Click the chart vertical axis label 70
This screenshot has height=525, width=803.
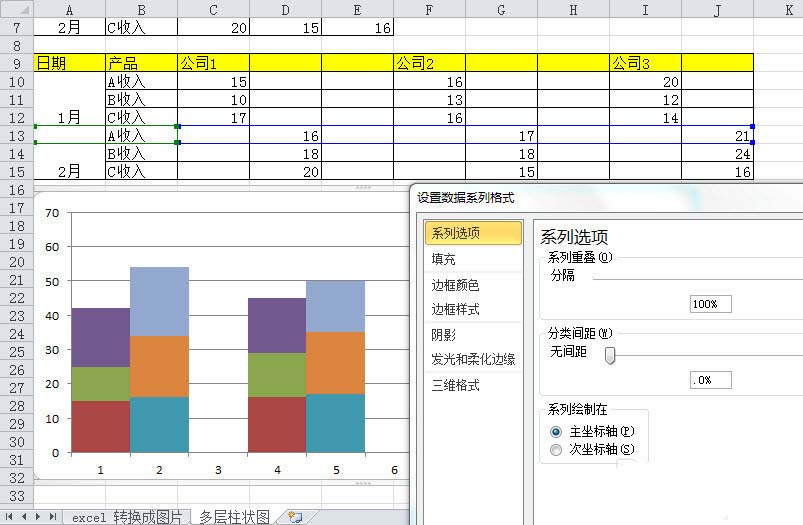click(52, 213)
